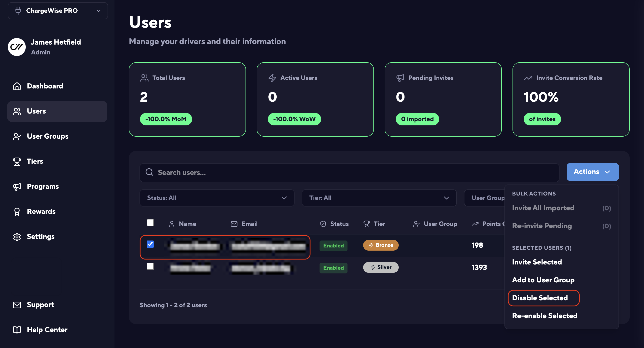Click the Dashboard home icon in the sidebar
Viewport: 644px width, 348px height.
pos(17,86)
